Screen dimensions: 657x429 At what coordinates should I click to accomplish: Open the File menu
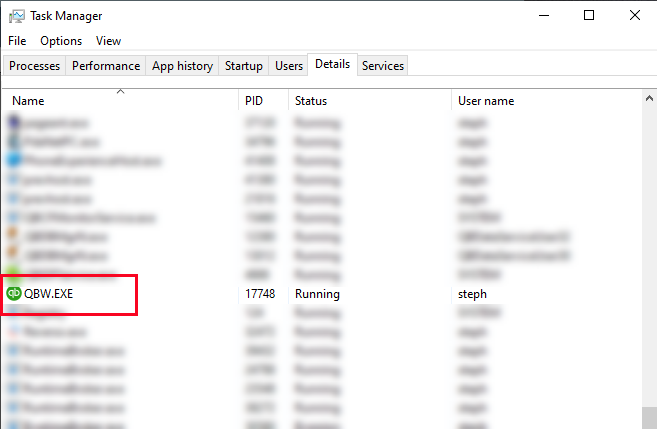click(17, 41)
